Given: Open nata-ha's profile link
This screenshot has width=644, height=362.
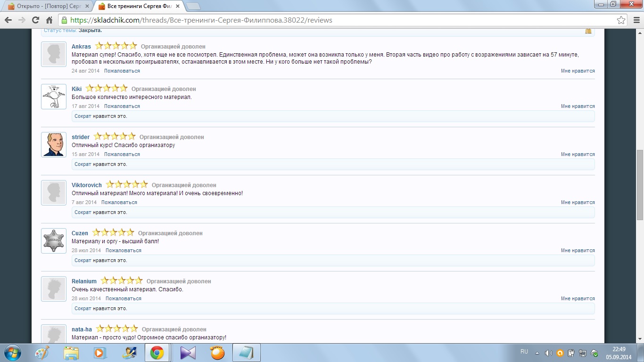Looking at the screenshot, I should pos(82,329).
